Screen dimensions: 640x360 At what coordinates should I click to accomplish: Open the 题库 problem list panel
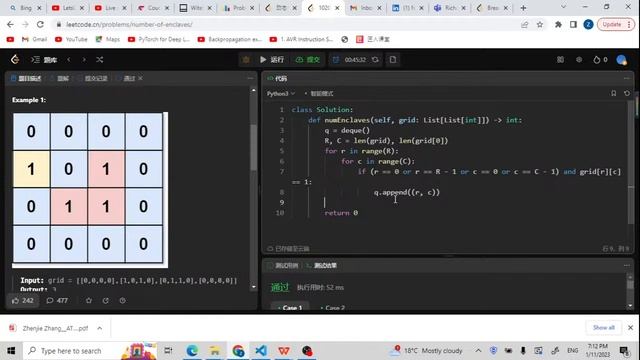point(44,60)
